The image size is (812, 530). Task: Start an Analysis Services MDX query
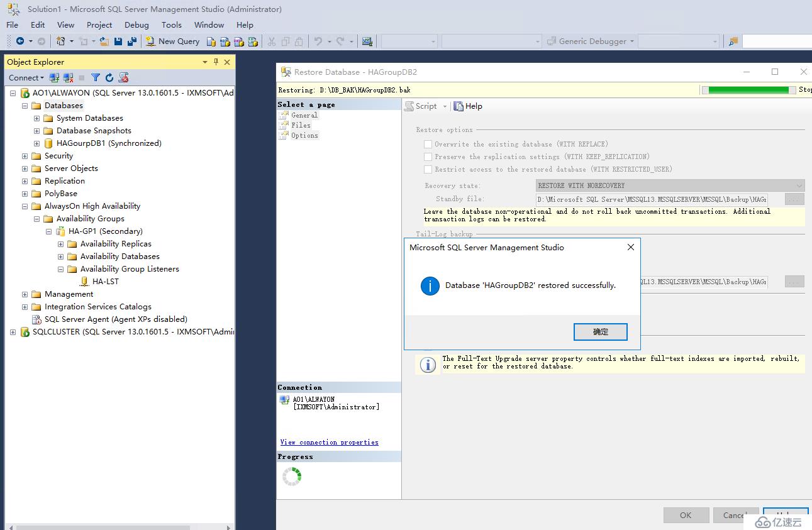(x=225, y=41)
